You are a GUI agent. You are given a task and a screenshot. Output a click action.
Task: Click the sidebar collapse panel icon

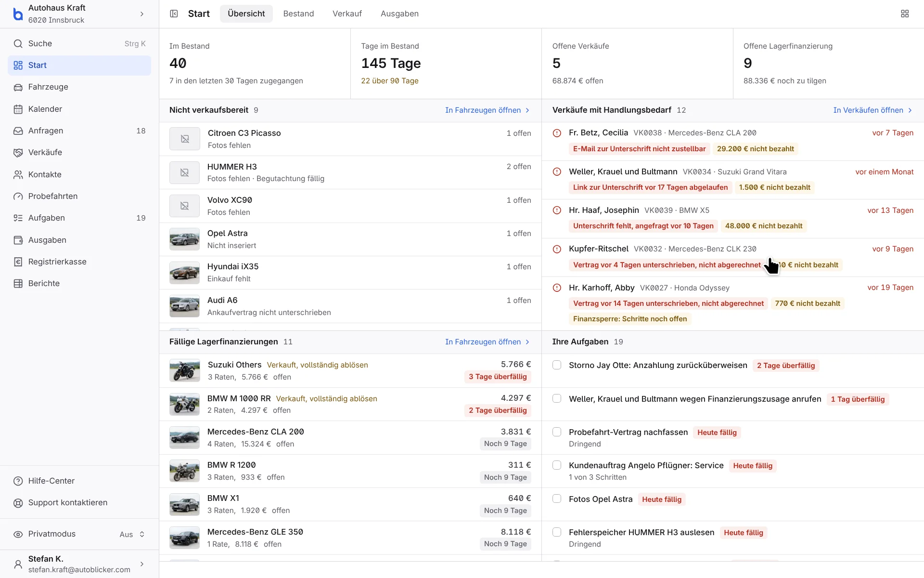174,13
